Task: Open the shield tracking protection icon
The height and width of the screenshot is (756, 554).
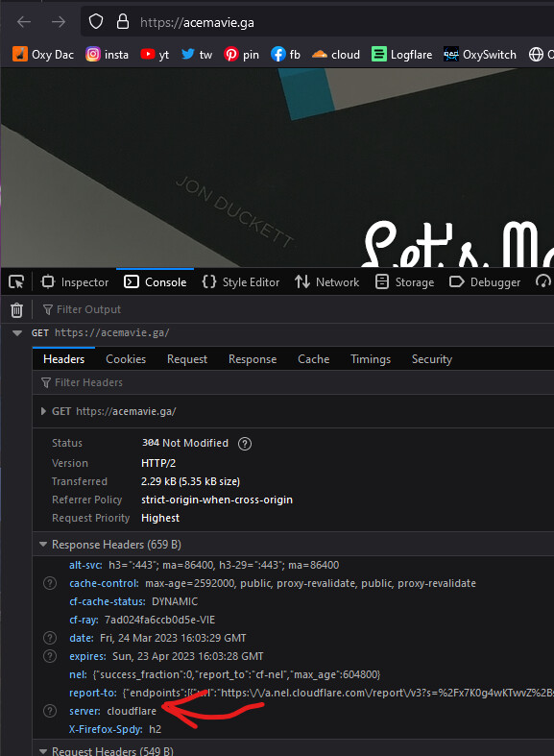Action: [x=96, y=22]
